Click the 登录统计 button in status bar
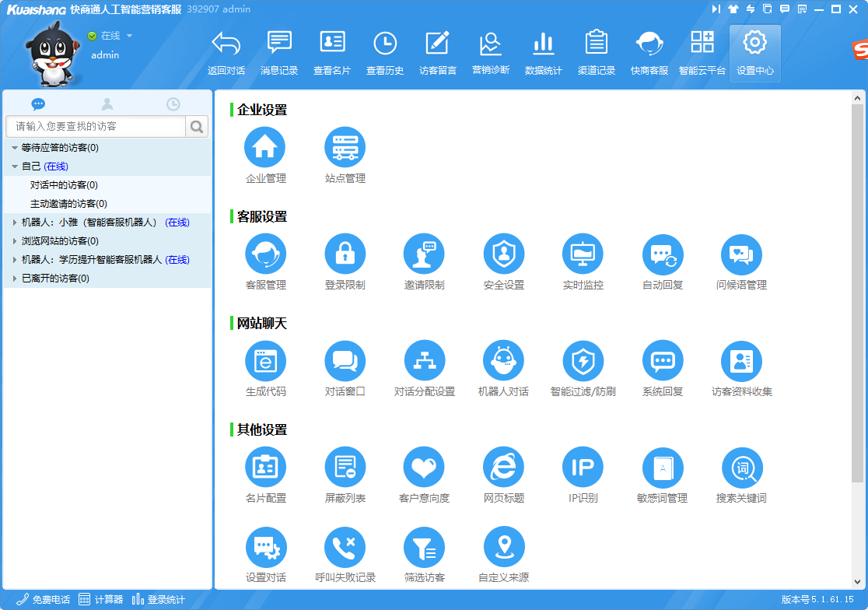Viewport: 868px width, 610px height. pyautogui.click(x=159, y=599)
